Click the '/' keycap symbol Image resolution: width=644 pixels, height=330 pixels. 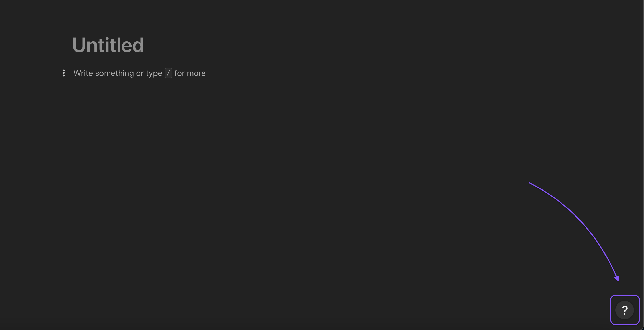pos(168,73)
